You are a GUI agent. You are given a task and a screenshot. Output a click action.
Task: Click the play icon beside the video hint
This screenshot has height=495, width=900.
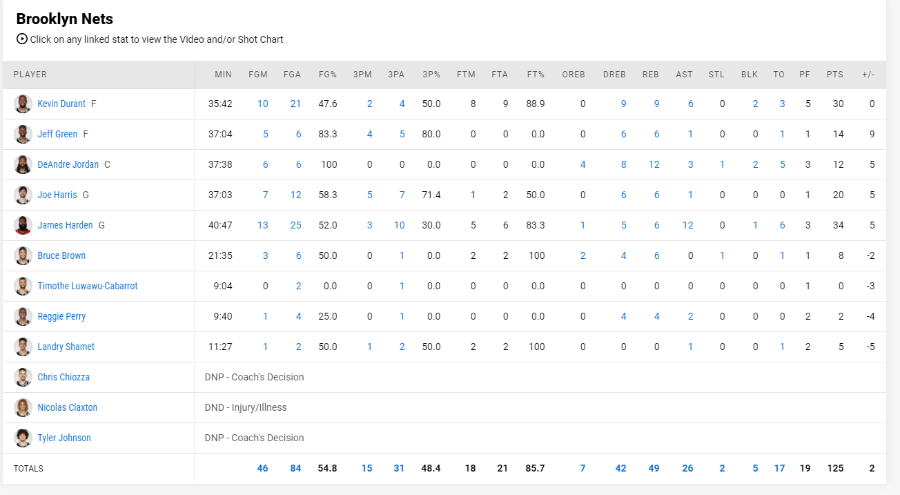[22, 39]
